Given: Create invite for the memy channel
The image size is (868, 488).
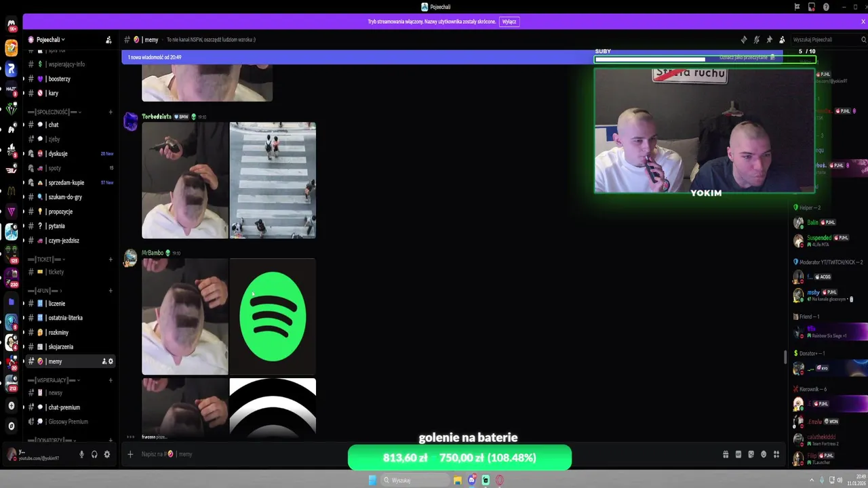Looking at the screenshot, I should 104,361.
